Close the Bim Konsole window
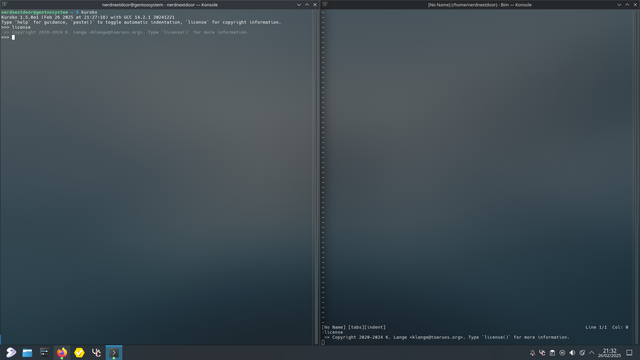Viewport: 640px width, 360px height. click(636, 5)
